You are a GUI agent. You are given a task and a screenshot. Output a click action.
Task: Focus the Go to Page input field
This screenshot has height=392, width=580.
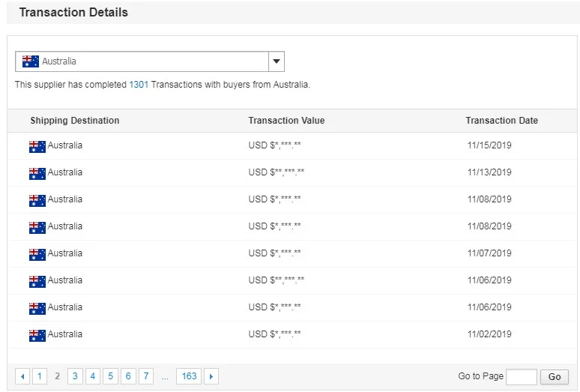point(521,377)
